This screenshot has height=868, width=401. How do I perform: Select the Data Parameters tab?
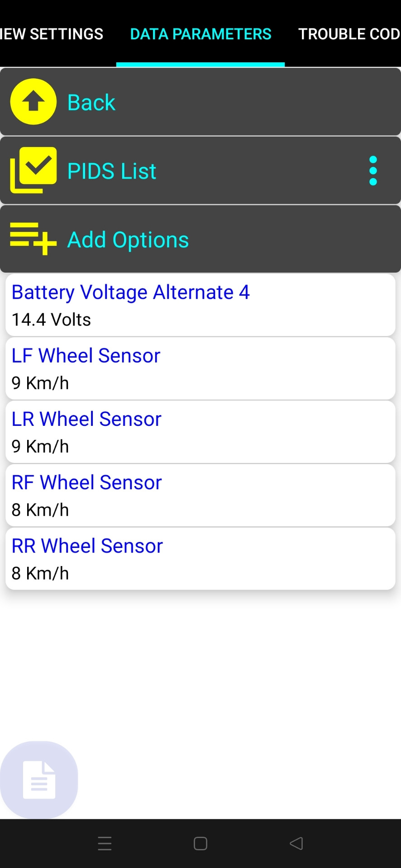click(200, 34)
